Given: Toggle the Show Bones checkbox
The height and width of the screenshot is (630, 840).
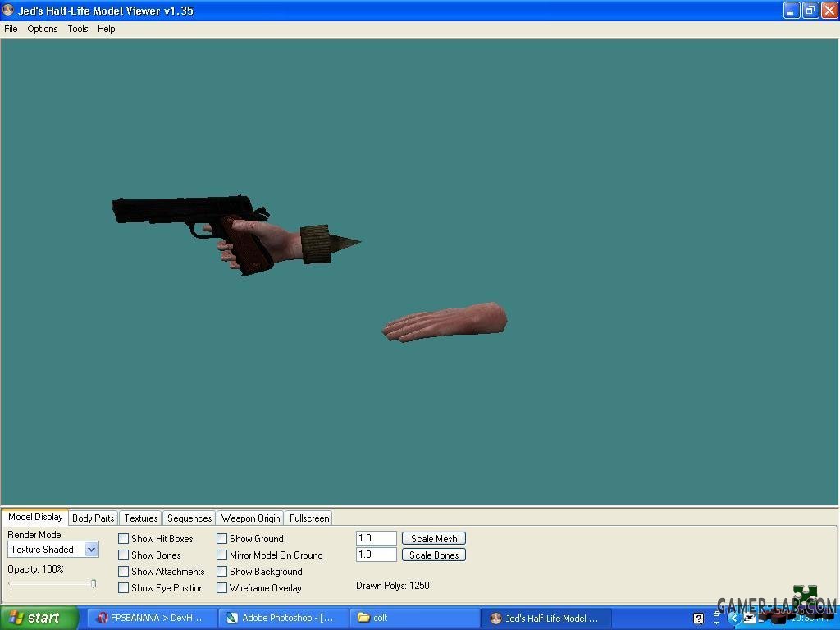Looking at the screenshot, I should (124, 555).
